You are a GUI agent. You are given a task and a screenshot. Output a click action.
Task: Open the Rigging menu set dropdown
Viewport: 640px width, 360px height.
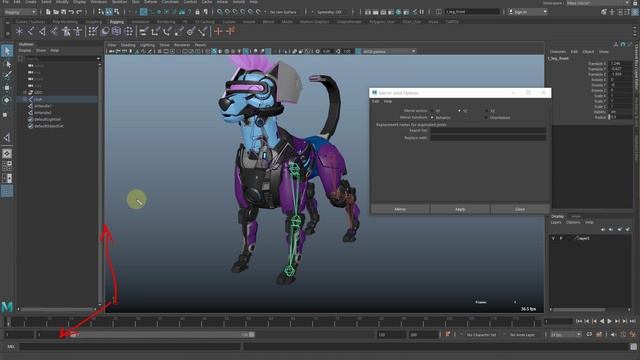click(x=20, y=12)
